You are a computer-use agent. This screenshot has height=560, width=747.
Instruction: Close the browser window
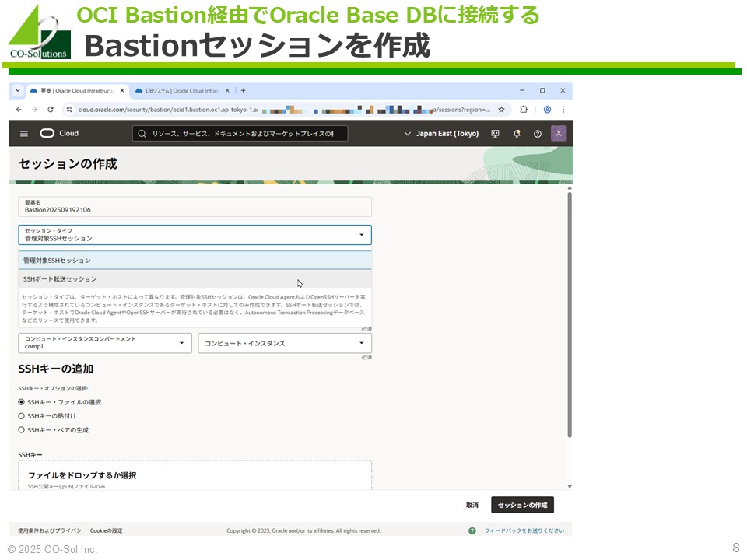point(563,90)
